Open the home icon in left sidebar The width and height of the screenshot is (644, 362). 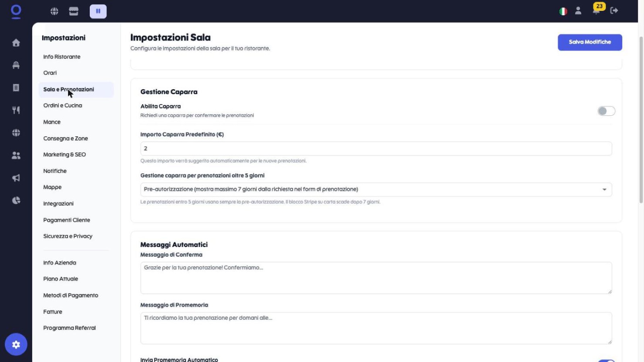click(16, 43)
